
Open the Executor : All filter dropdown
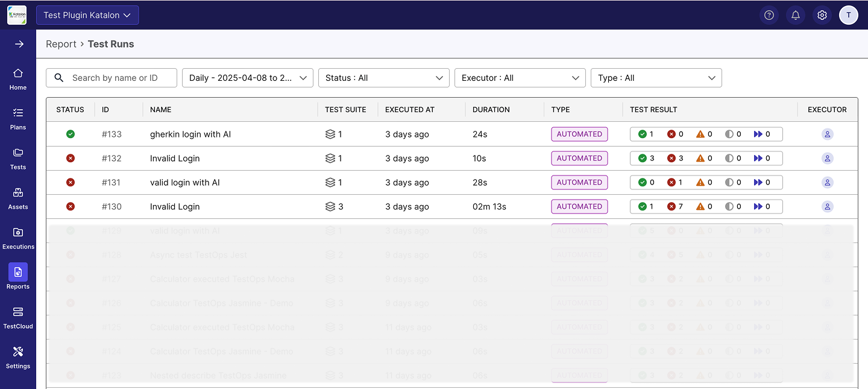pyautogui.click(x=520, y=78)
